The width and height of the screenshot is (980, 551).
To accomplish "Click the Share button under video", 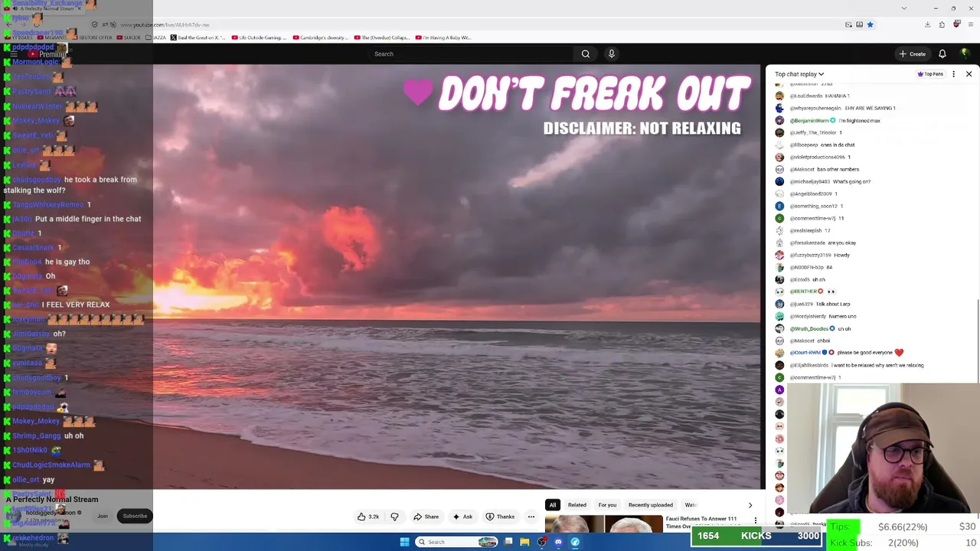I will pos(426,517).
